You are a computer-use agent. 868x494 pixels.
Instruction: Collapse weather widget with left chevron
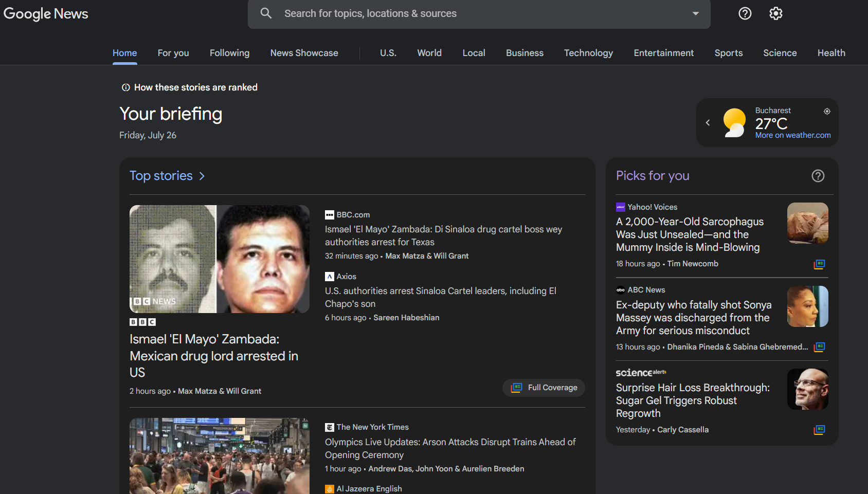tap(708, 122)
